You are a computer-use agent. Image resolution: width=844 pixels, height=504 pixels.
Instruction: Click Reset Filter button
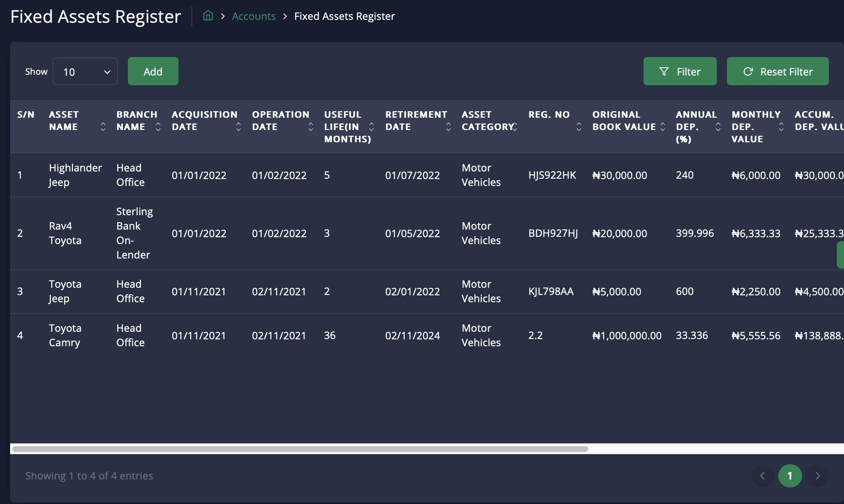point(778,71)
